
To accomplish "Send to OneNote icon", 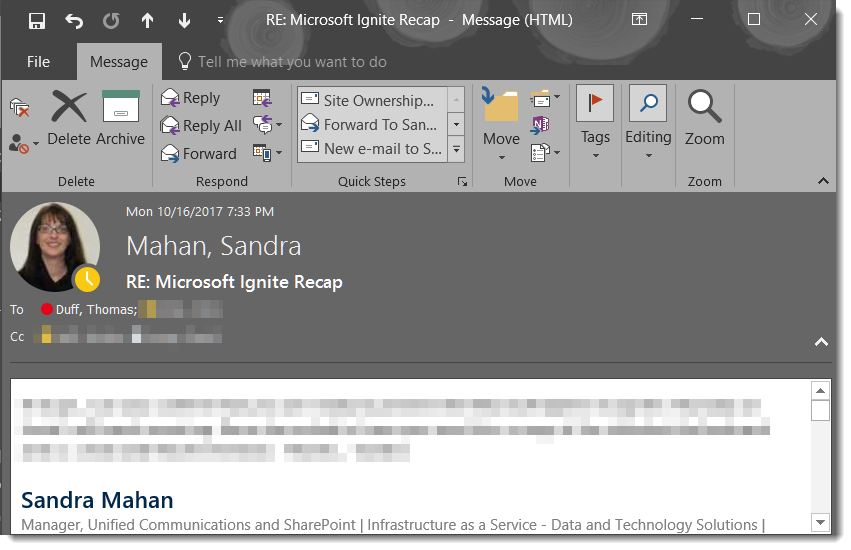I will pyautogui.click(x=541, y=125).
